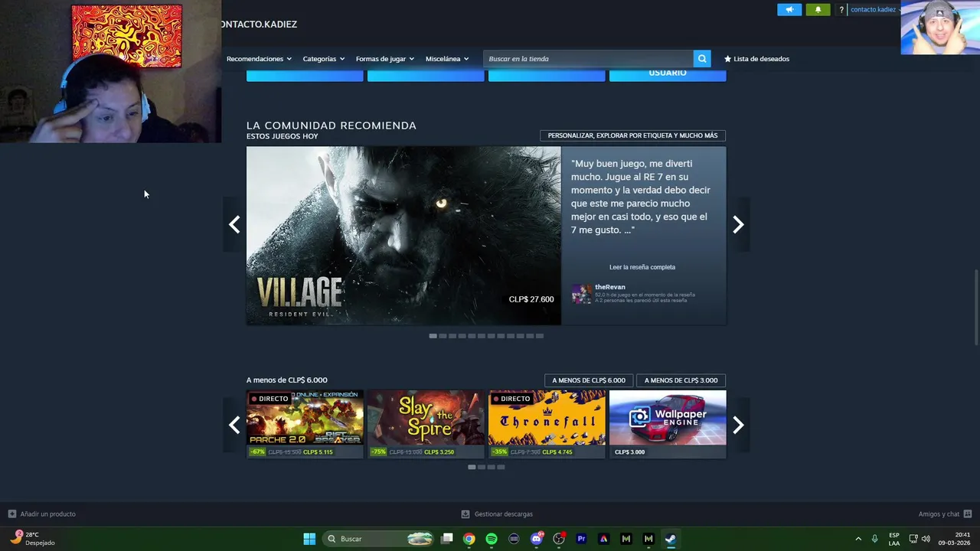The height and width of the screenshot is (551, 980).
Task: Open Discord from the taskbar
Action: tap(537, 539)
